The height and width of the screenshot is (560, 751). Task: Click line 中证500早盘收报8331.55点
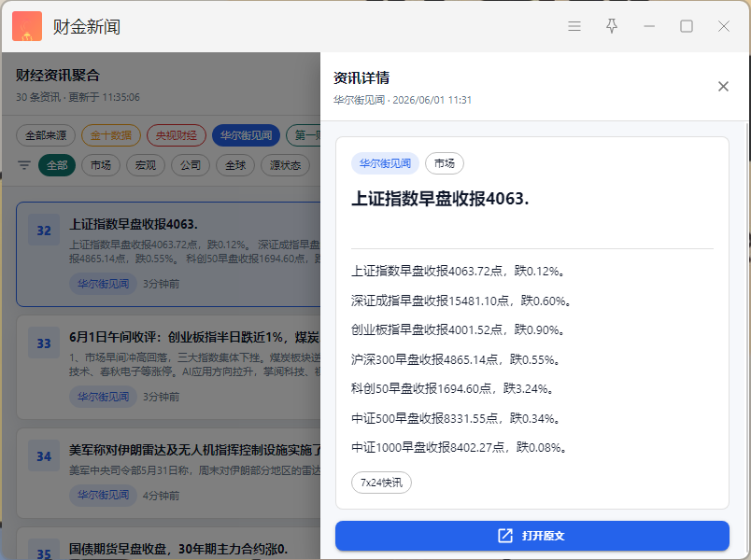[x=457, y=419]
